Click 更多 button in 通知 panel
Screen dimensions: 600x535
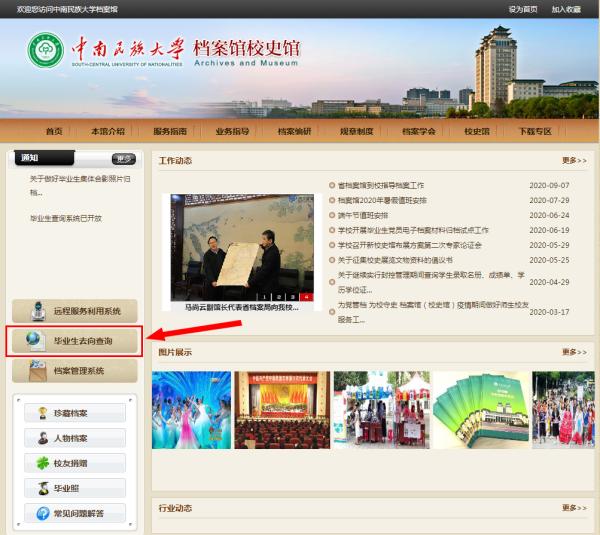[123, 158]
